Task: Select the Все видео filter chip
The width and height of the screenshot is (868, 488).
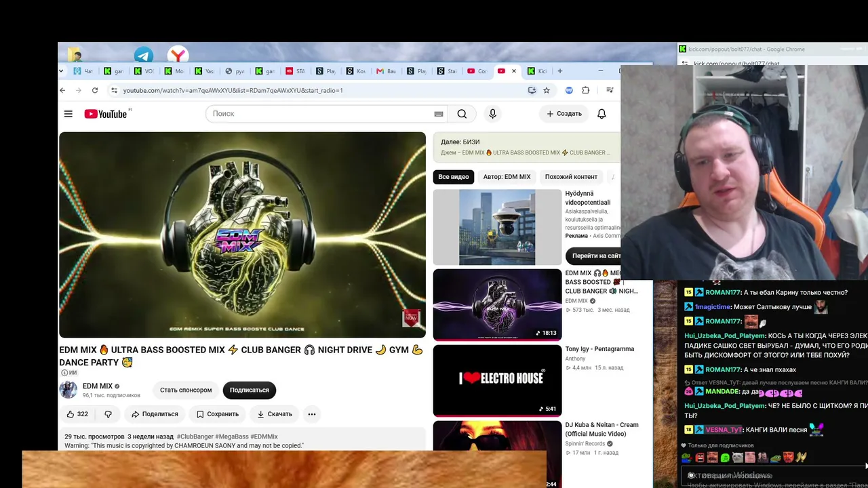Action: (x=454, y=177)
